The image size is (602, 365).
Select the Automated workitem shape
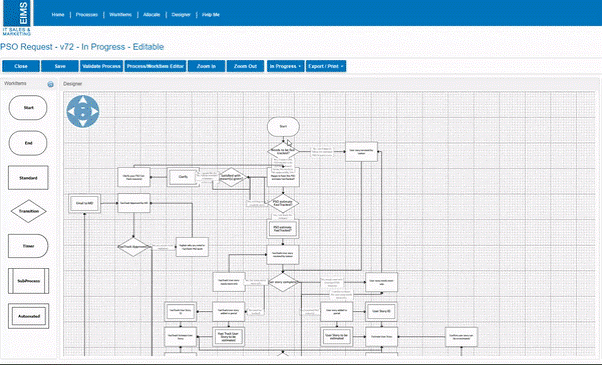click(28, 316)
